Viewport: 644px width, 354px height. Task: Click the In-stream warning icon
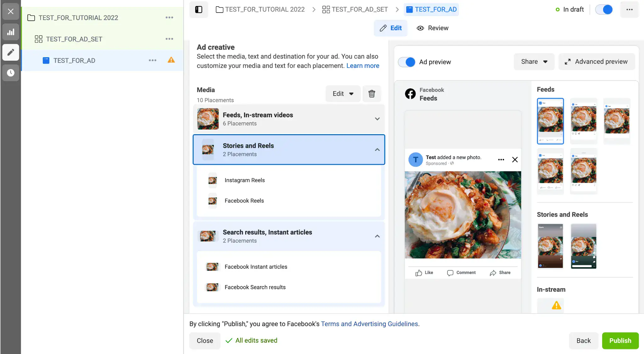[556, 305]
